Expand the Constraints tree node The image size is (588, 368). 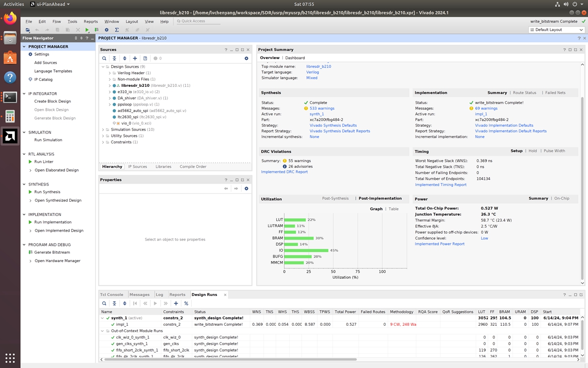(103, 142)
